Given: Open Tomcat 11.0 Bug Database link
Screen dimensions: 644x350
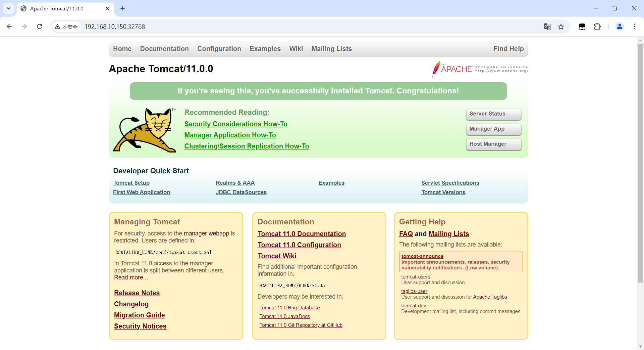Looking at the screenshot, I should (289, 308).
